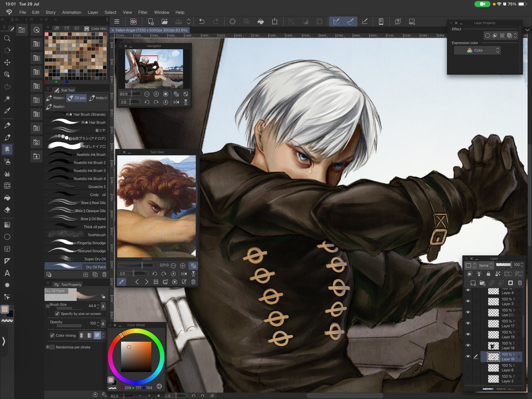Select the Pencil tool
This screenshot has height=399, width=532.
(7, 138)
